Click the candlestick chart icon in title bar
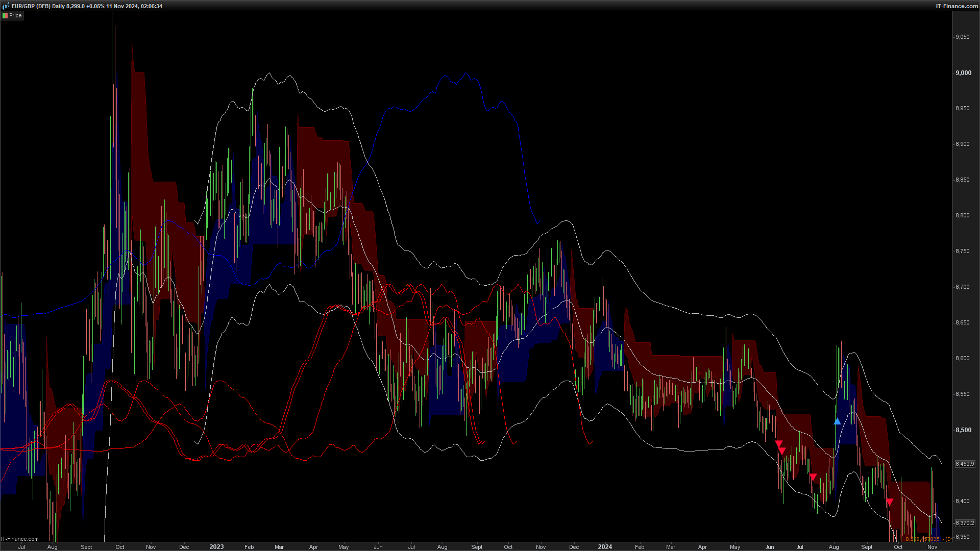 coord(6,6)
